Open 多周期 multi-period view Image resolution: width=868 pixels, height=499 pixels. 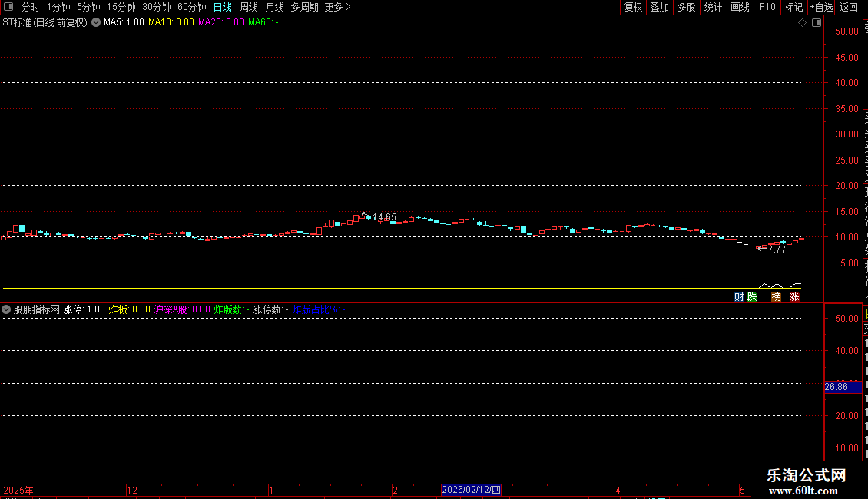point(304,7)
